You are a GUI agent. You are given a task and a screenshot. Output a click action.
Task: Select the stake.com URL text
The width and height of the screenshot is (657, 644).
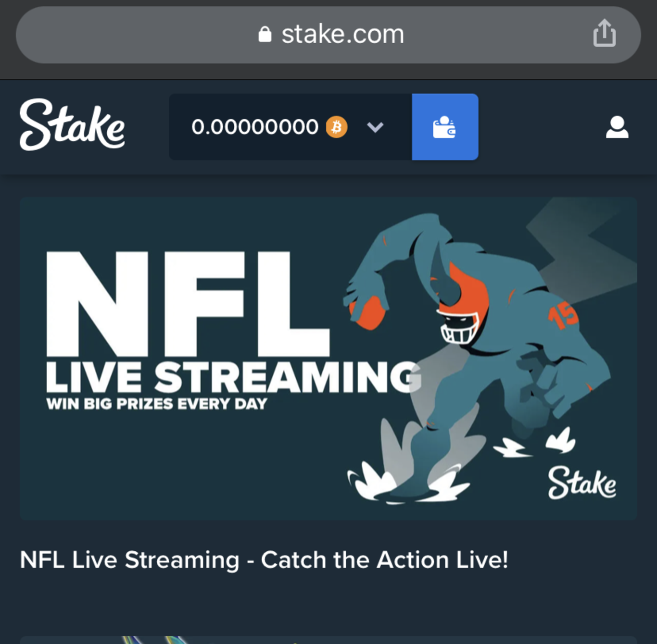pyautogui.click(x=342, y=34)
